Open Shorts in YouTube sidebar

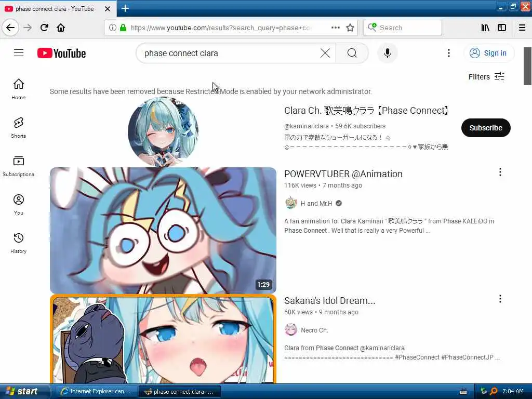(x=18, y=128)
